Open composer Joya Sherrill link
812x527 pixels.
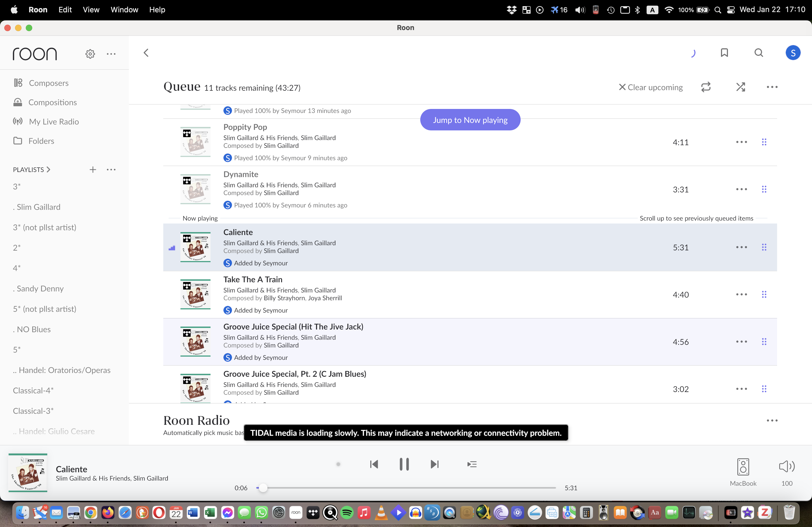(x=325, y=298)
